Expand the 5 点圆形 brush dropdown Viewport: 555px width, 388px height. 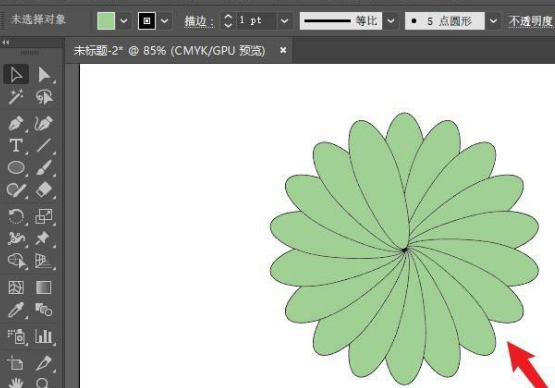coord(493,21)
